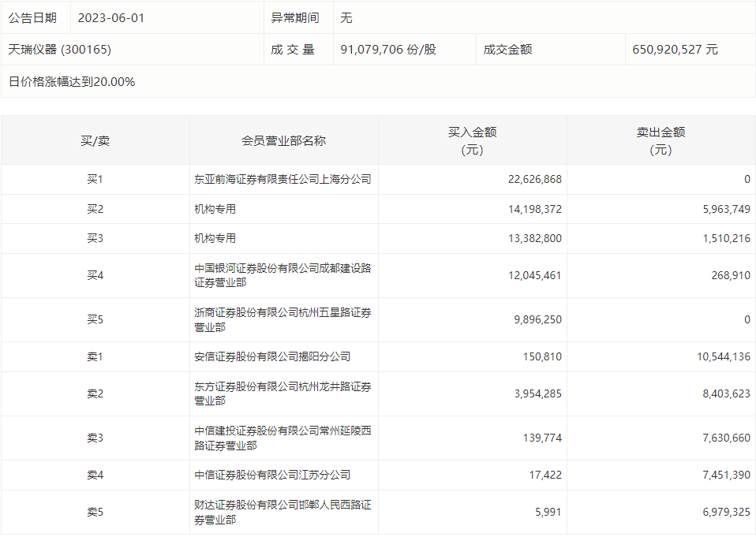Click buy amount 3,954,285
This screenshot has height=537, width=756.
pyautogui.click(x=537, y=393)
